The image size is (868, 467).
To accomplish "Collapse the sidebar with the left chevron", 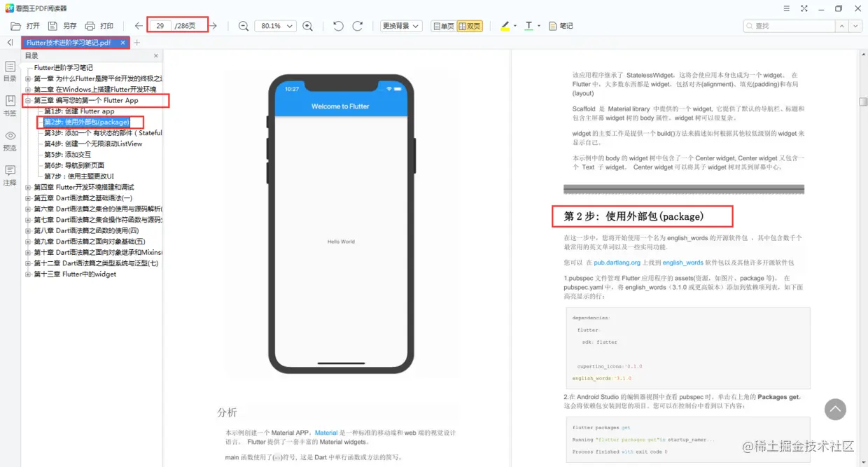I will (x=10, y=43).
